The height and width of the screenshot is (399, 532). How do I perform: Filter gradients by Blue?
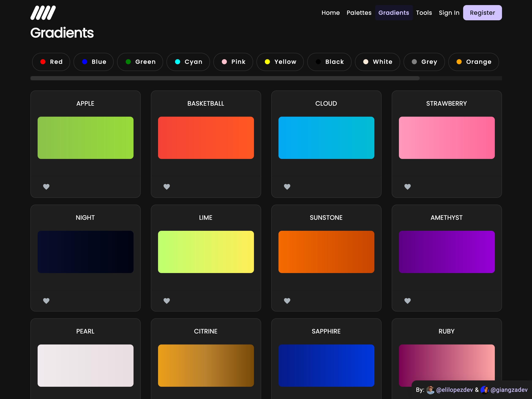(94, 62)
